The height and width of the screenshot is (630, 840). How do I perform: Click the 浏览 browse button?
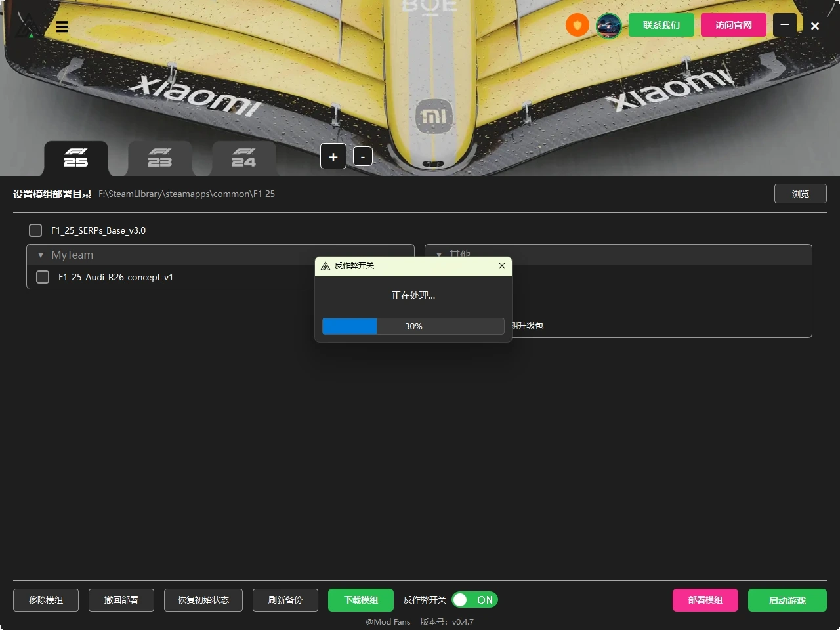click(800, 194)
